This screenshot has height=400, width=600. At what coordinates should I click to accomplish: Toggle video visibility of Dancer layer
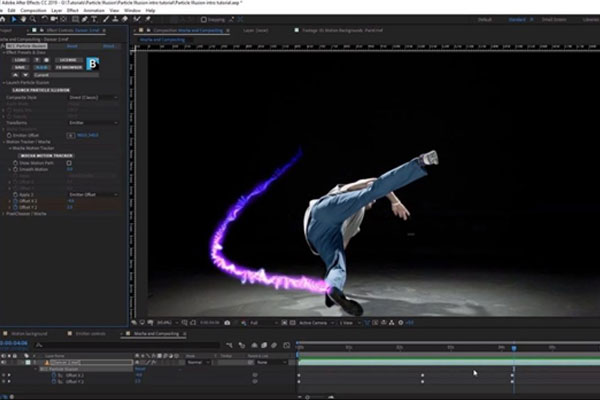[3, 362]
